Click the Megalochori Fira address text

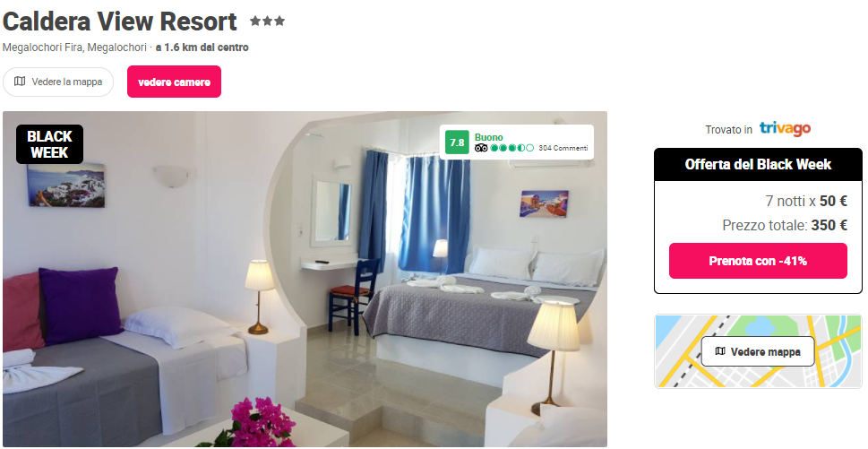74,47
